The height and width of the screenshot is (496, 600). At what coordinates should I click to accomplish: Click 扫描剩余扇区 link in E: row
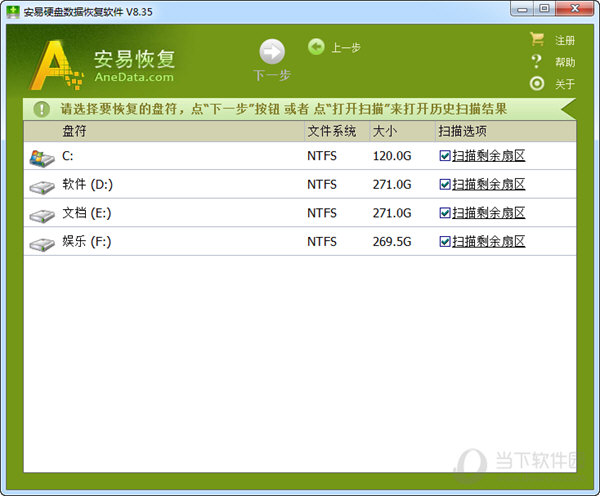coord(489,213)
